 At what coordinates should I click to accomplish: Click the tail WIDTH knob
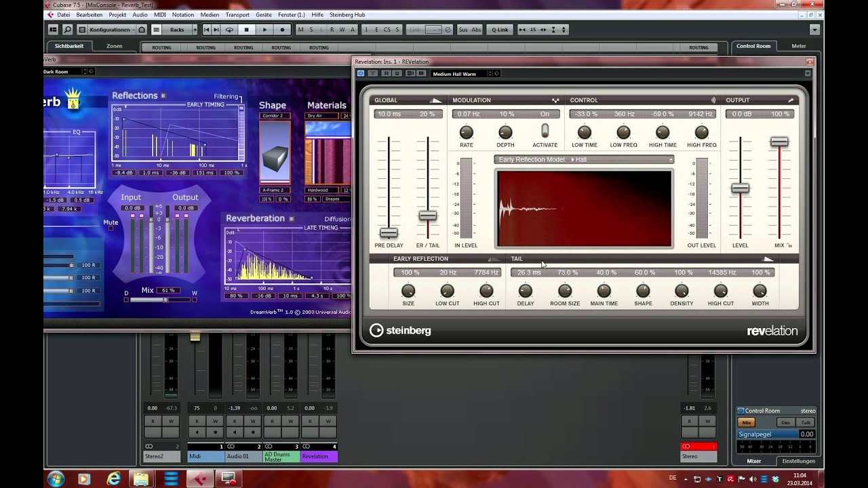click(759, 291)
